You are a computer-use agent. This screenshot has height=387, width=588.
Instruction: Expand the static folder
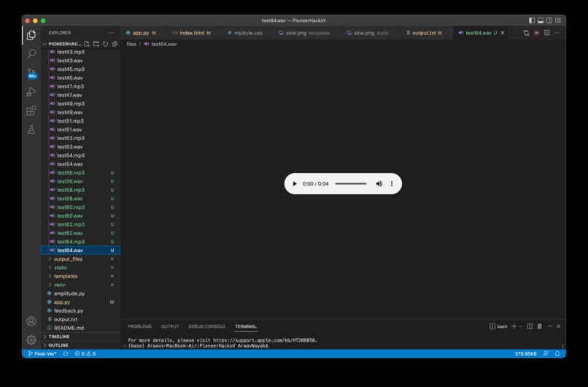point(81,267)
